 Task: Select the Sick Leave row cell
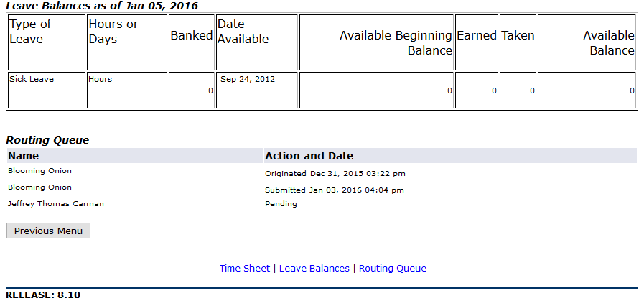pos(47,90)
